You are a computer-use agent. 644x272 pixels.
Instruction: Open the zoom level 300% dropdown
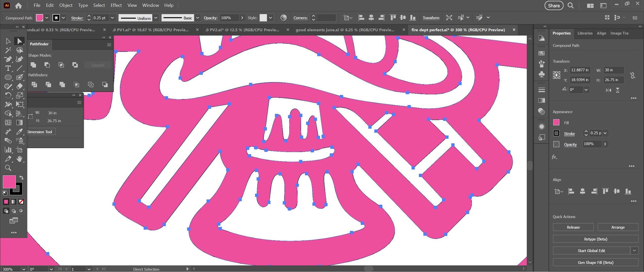tap(24, 269)
